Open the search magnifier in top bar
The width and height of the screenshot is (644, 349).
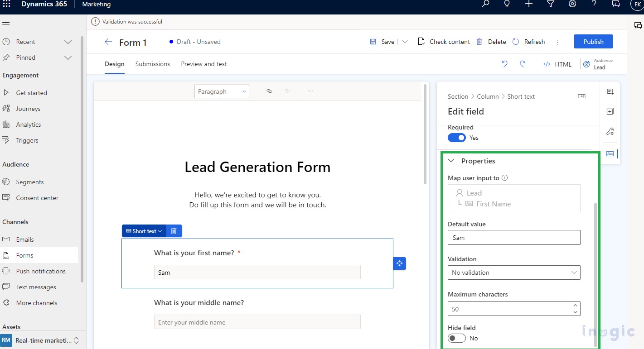coord(485,4)
